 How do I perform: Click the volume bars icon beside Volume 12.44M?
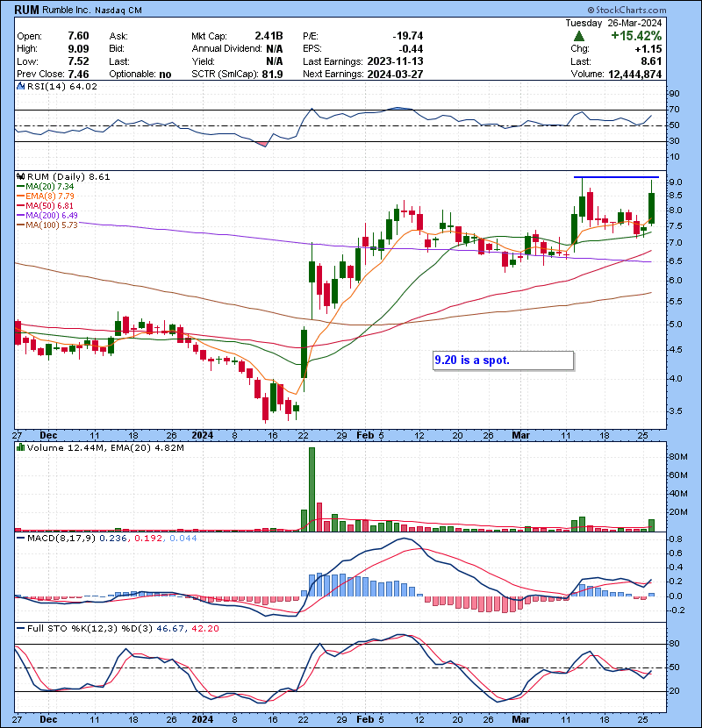coord(20,447)
